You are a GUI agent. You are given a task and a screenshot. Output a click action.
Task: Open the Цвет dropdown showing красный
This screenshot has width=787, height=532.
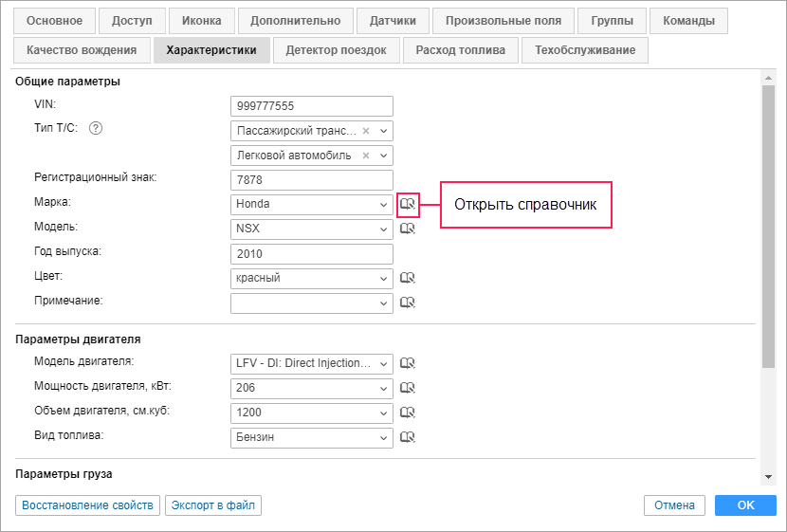[383, 278]
